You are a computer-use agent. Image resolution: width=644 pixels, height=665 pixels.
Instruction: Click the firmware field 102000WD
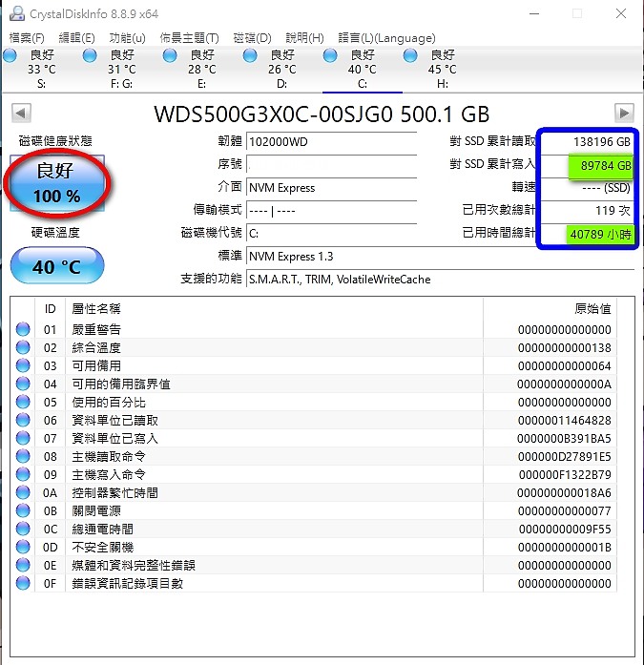[x=331, y=141]
